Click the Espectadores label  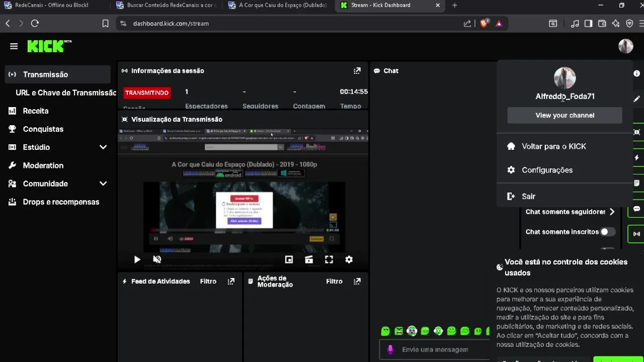[x=206, y=106]
